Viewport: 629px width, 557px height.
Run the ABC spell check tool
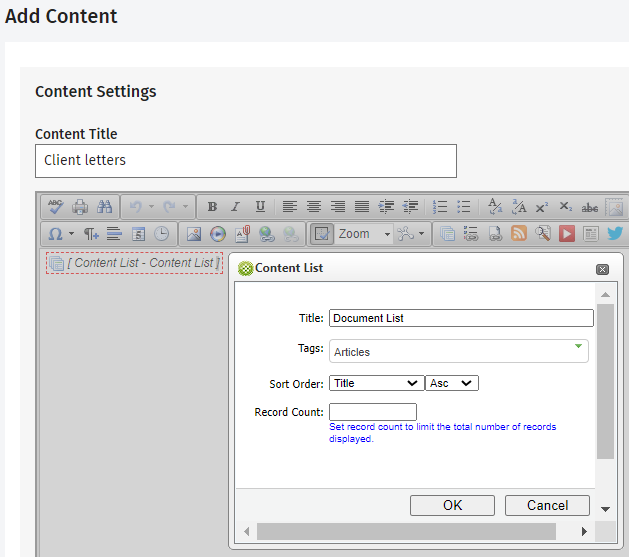pyautogui.click(x=56, y=207)
